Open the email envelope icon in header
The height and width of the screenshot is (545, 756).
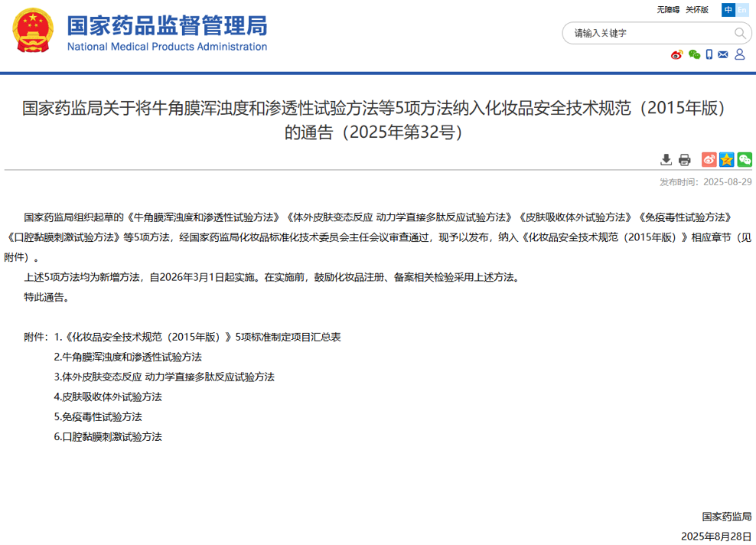click(723, 54)
